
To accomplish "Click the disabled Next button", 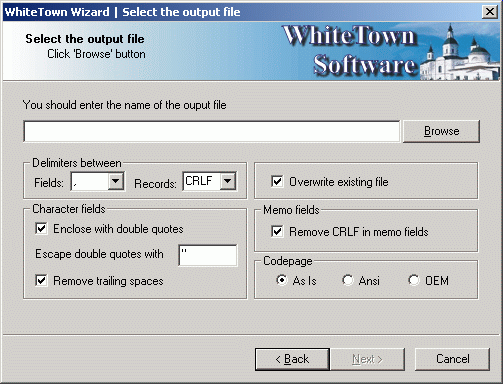I will point(367,359).
